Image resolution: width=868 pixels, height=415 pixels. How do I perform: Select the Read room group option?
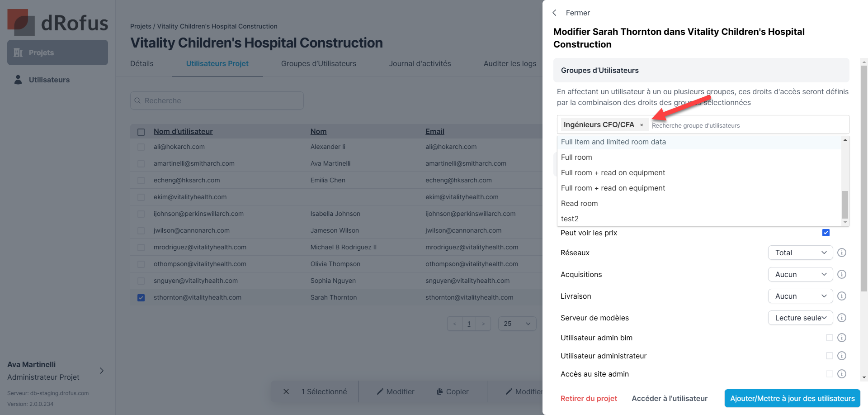[x=580, y=204]
